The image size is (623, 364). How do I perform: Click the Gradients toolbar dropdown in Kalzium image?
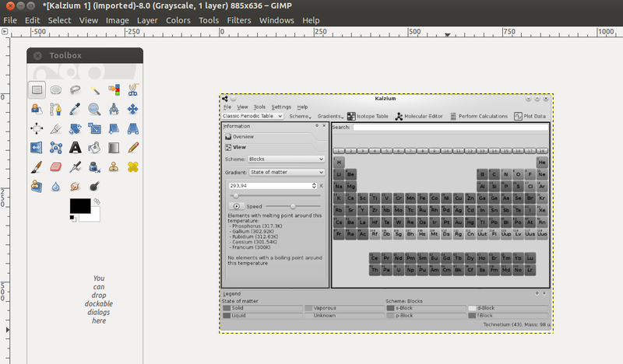[330, 117]
